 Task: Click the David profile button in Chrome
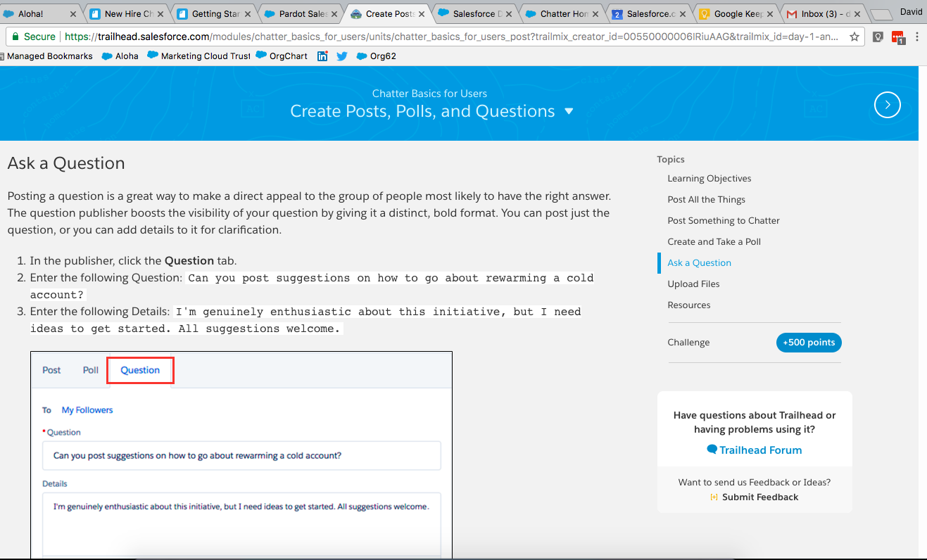click(x=911, y=12)
